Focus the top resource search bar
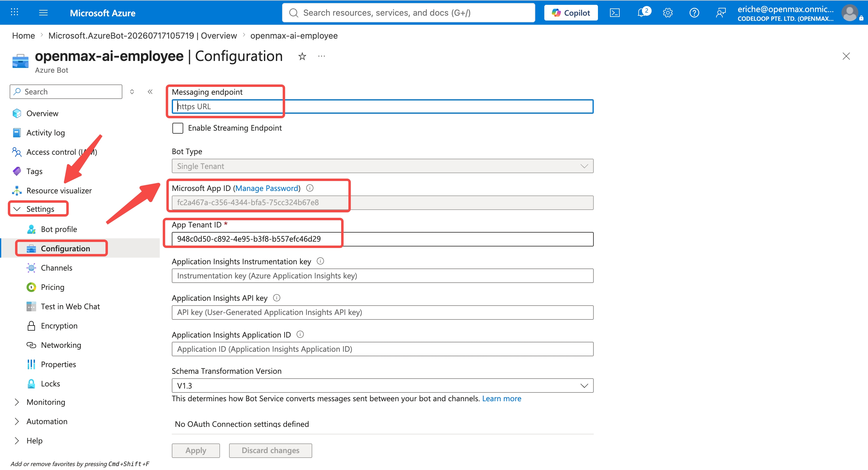Screen dimensions: 868x470 click(408, 13)
